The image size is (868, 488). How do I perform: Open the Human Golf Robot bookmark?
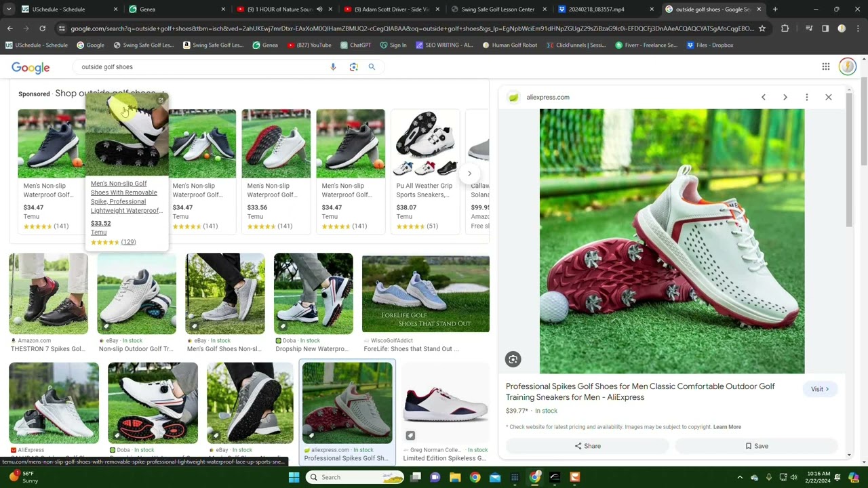point(510,45)
